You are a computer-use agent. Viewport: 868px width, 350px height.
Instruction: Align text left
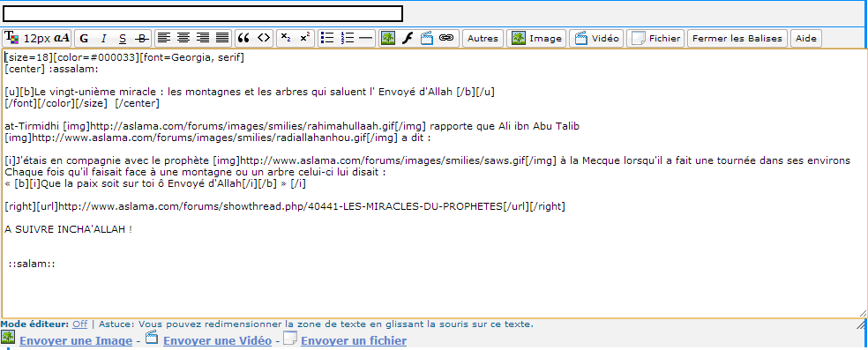(x=163, y=38)
